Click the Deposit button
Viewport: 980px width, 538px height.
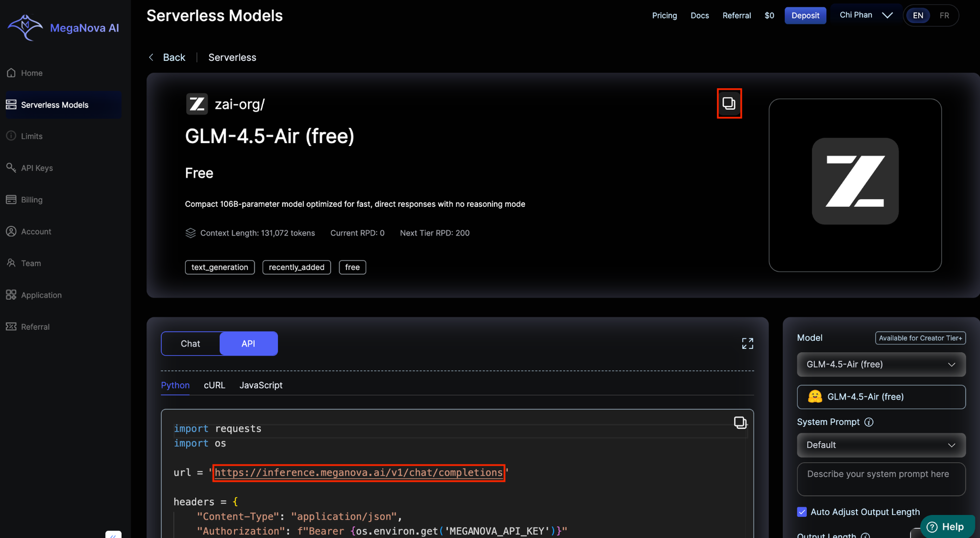[x=805, y=16]
